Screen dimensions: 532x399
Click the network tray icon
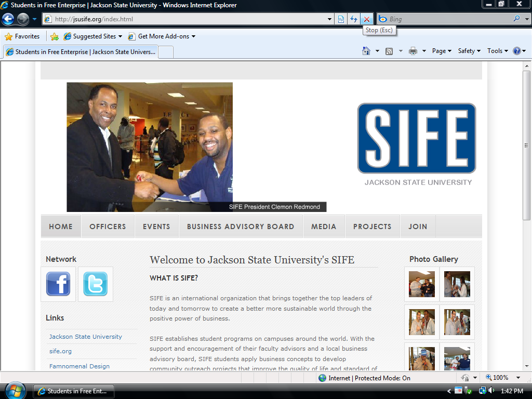482,391
